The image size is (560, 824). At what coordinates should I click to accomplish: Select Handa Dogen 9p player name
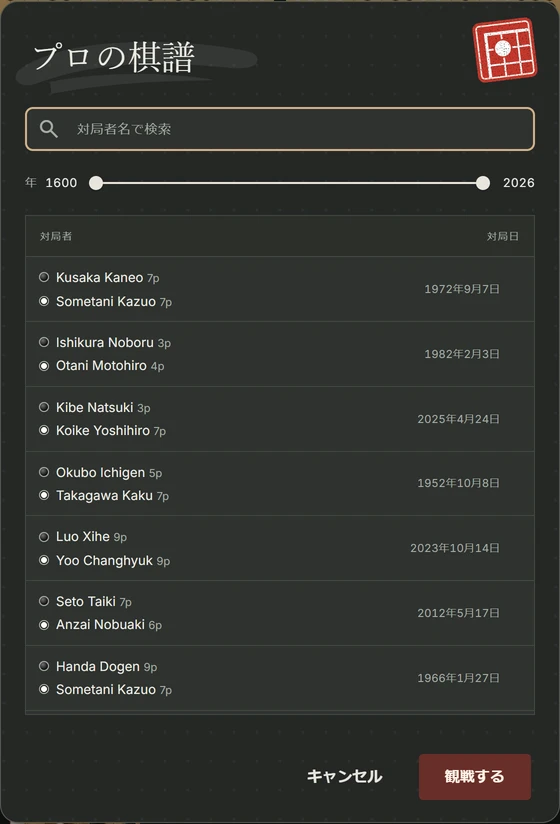107,667
